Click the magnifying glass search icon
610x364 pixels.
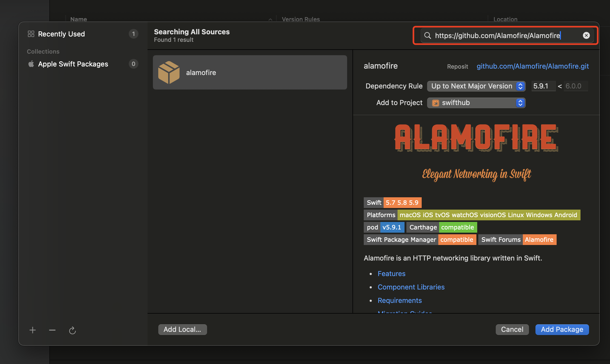click(428, 35)
